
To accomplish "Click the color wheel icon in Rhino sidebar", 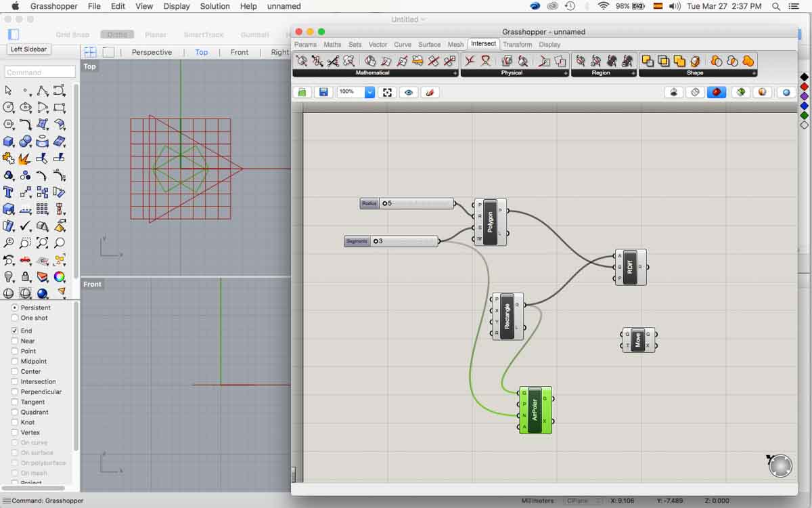I will point(60,276).
